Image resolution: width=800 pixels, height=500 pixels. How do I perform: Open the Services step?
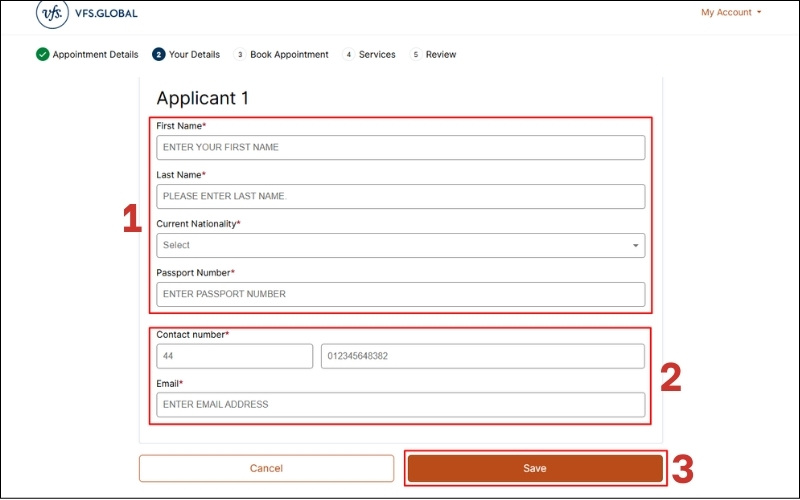[377, 55]
